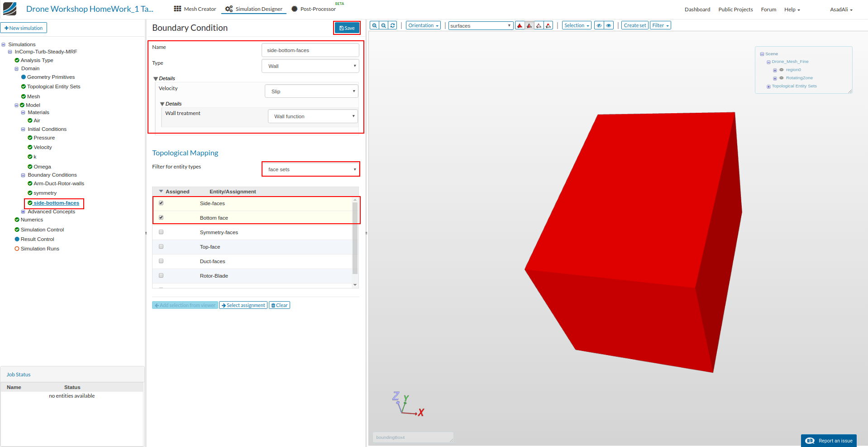Select symmetry boundary condition in tree

click(45, 193)
